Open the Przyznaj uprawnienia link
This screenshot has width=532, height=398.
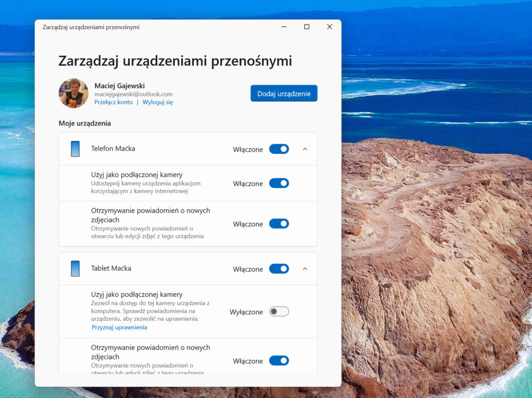pos(119,327)
